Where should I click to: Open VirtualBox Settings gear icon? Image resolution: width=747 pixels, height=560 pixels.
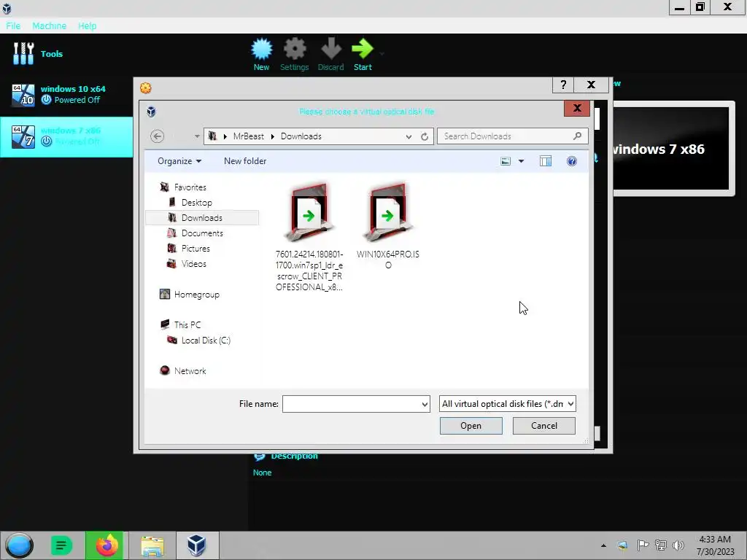coord(295,49)
